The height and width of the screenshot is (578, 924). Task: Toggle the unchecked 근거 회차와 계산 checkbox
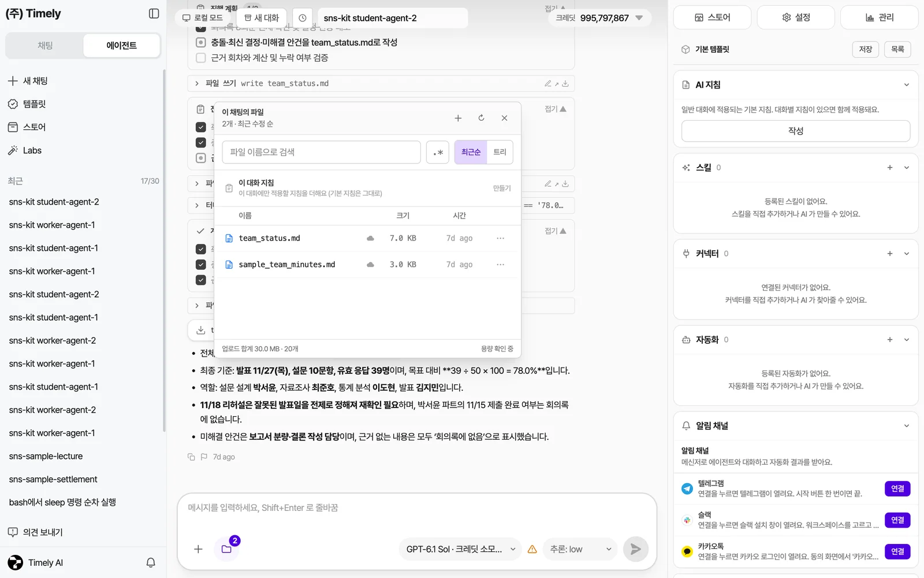coord(201,58)
